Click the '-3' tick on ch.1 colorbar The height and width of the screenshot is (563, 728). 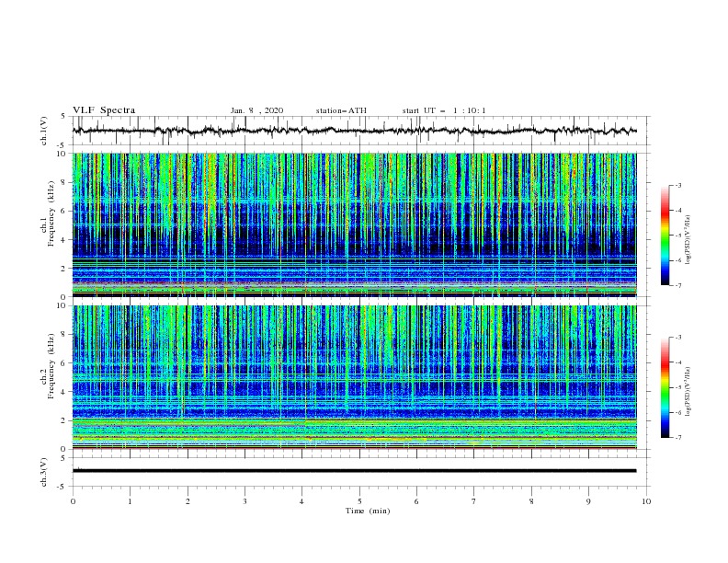pos(677,185)
